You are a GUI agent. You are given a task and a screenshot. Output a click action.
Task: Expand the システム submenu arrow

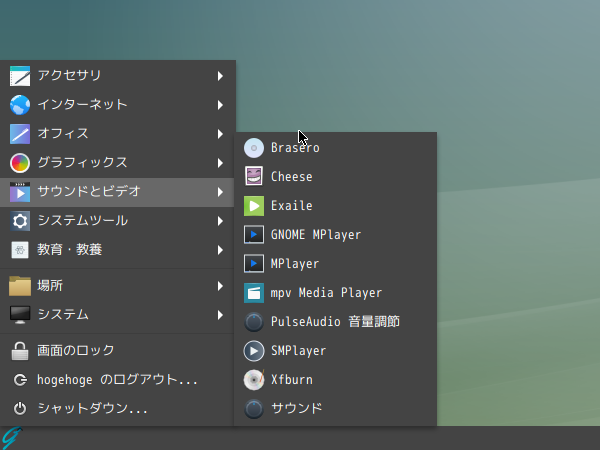coord(220,315)
